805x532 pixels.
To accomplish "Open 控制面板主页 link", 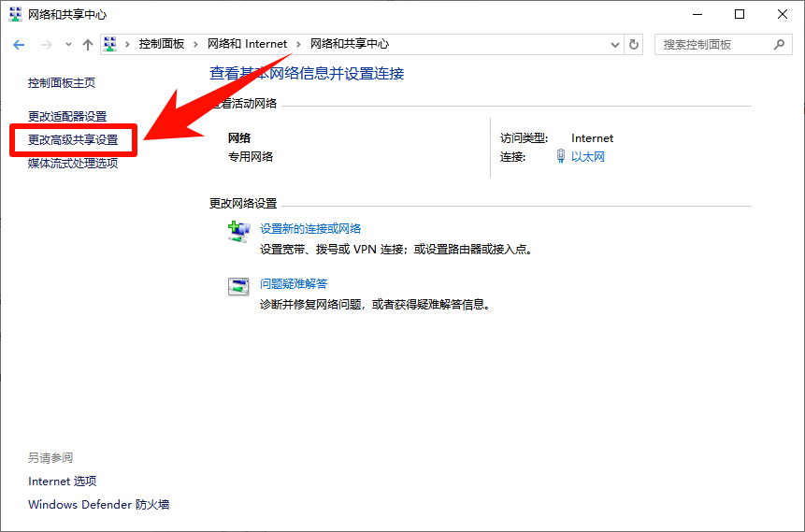I will click(x=62, y=83).
